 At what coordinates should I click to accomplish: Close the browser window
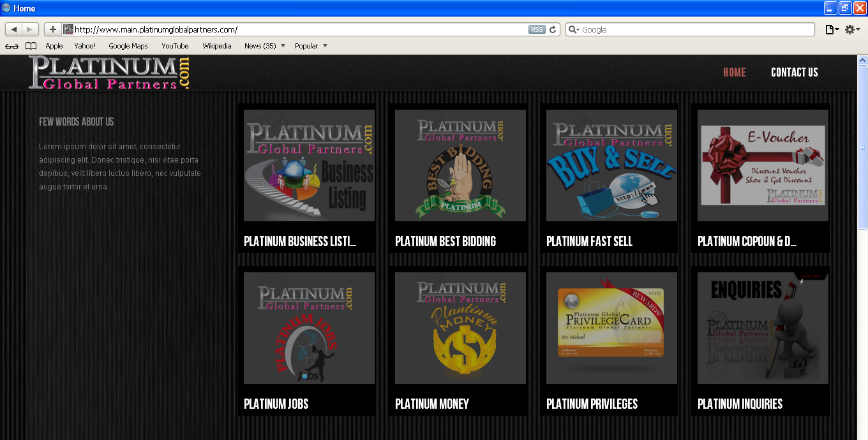tap(859, 8)
